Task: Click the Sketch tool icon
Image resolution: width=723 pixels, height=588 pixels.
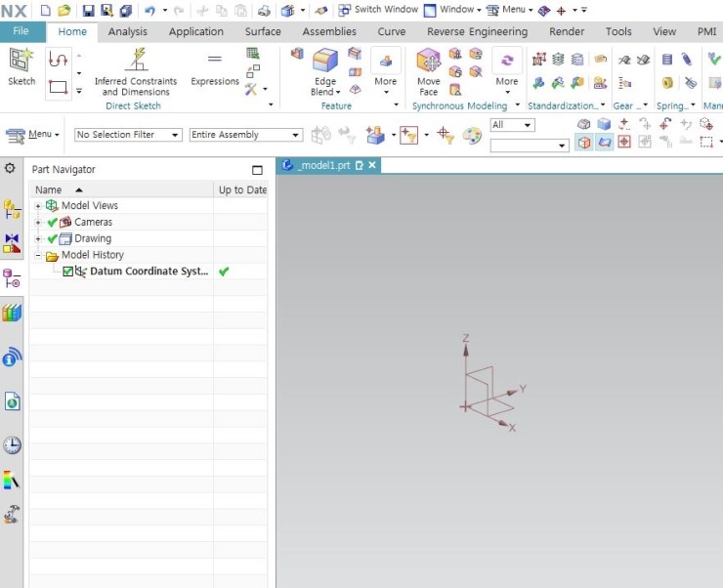Action: [x=21, y=65]
